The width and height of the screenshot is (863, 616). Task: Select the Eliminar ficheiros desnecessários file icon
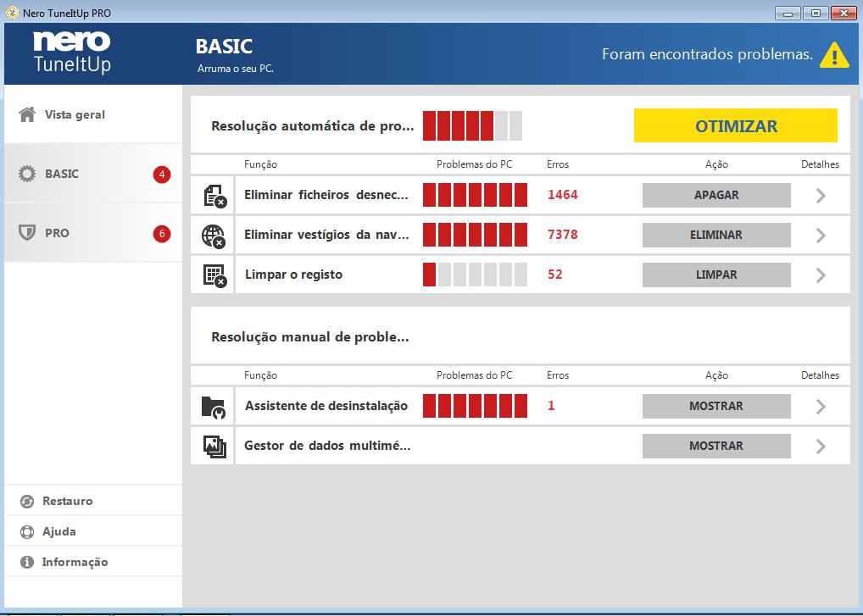[x=212, y=195]
